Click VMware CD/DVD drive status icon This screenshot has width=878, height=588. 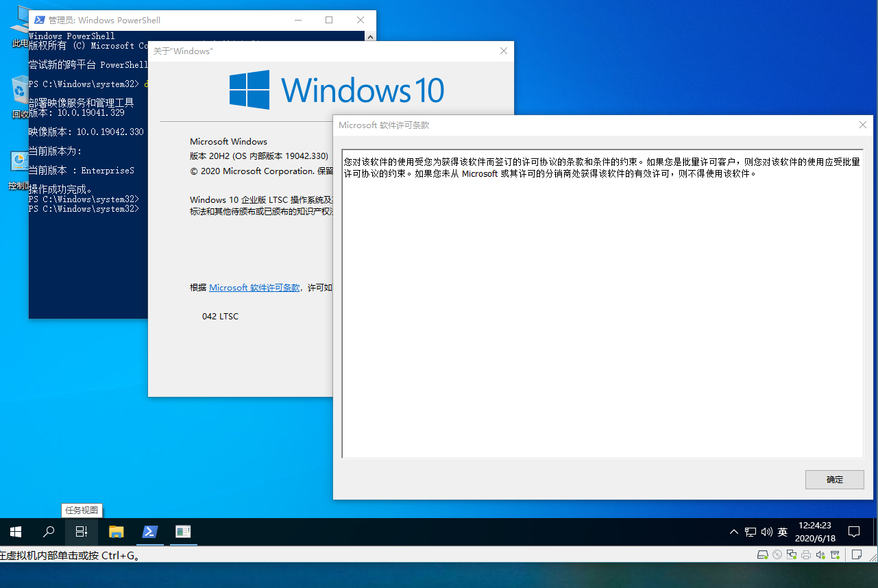click(777, 554)
